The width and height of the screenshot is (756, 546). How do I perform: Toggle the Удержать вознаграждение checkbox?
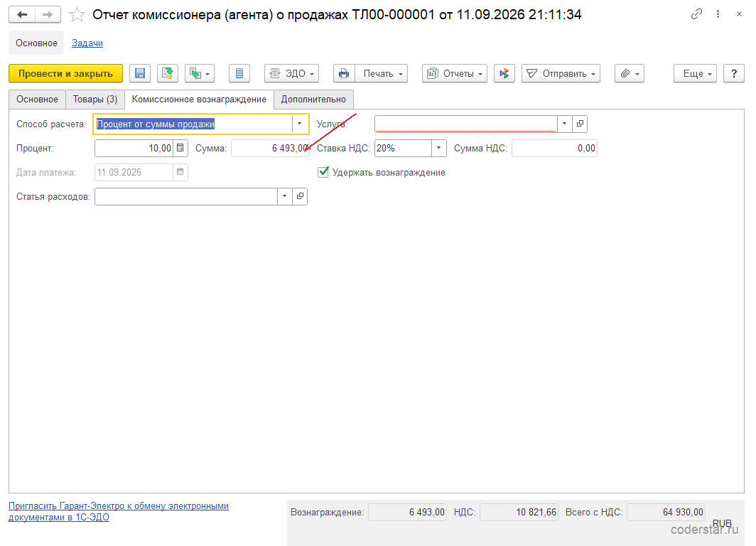(323, 172)
